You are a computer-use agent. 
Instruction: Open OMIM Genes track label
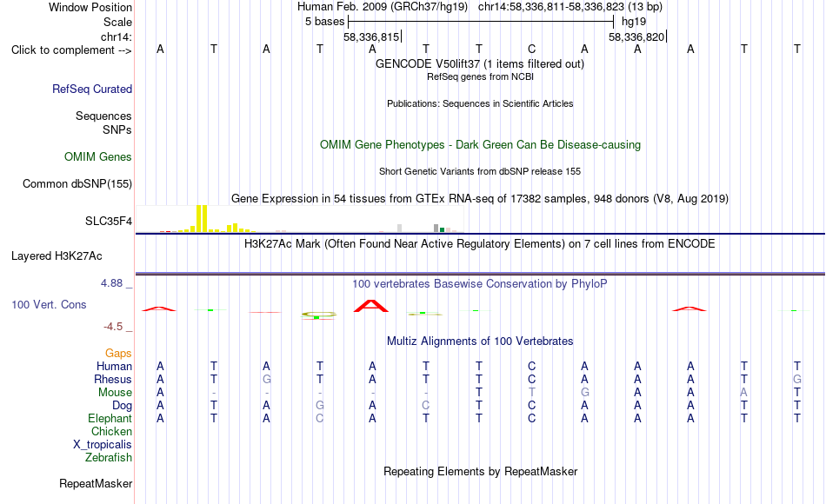tap(97, 157)
